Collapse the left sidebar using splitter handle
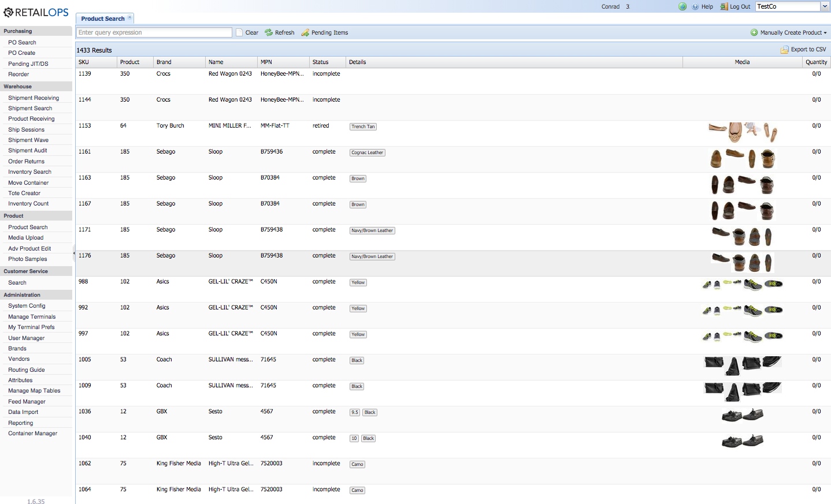The image size is (831, 504). pyautogui.click(x=73, y=253)
